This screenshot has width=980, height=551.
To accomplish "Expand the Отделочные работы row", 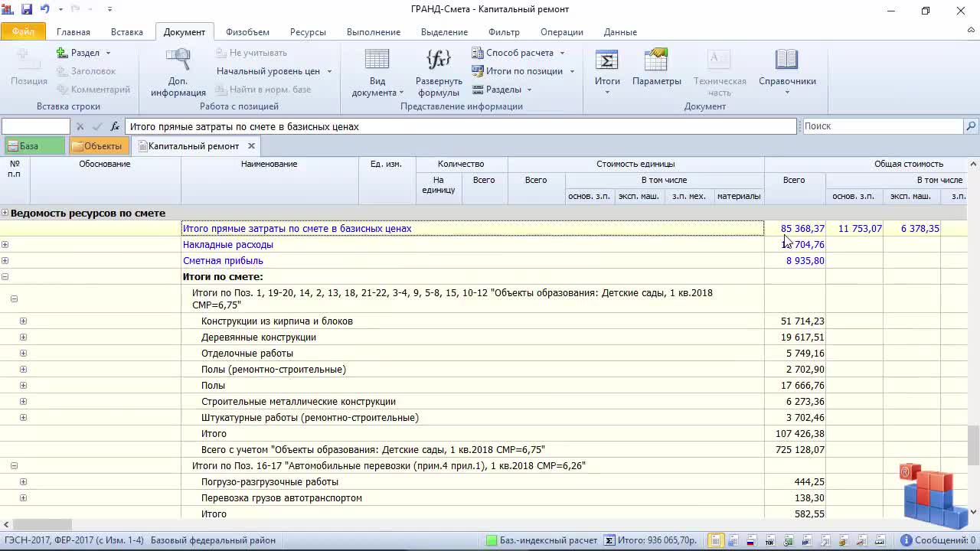I will click(x=23, y=354).
